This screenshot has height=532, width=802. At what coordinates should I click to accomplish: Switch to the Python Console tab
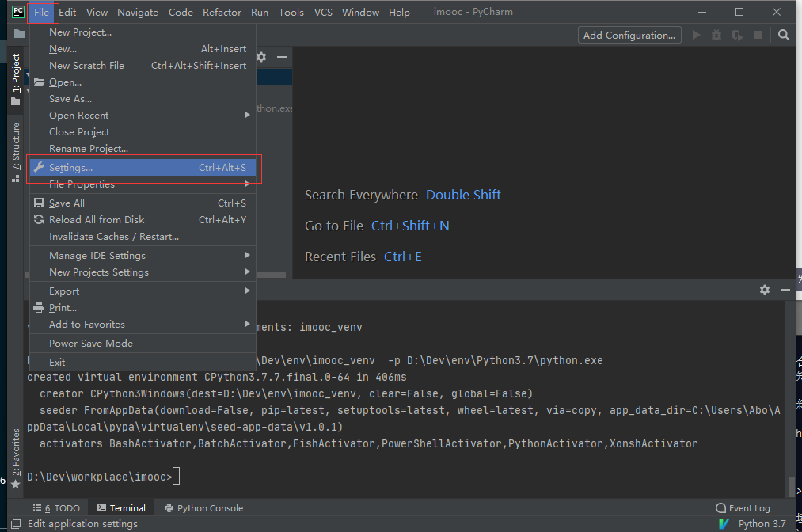[x=203, y=508]
